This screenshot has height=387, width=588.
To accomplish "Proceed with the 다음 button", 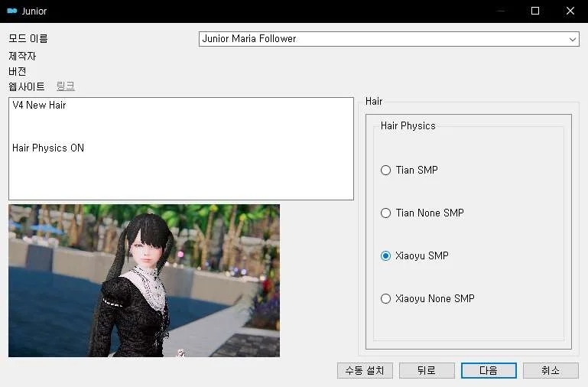I will click(x=489, y=370).
